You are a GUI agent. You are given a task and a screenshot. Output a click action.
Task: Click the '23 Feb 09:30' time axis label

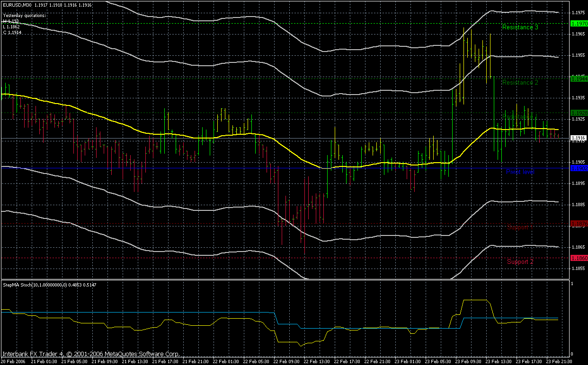click(469, 361)
